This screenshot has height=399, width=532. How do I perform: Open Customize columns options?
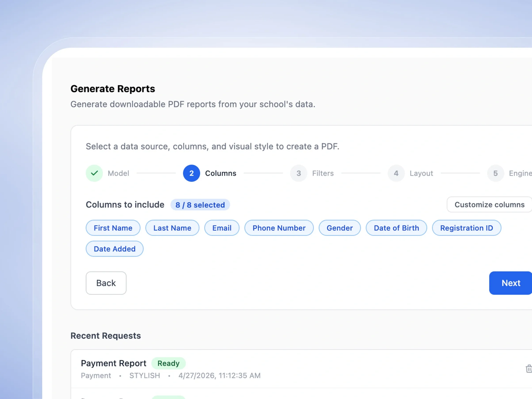[489, 204]
